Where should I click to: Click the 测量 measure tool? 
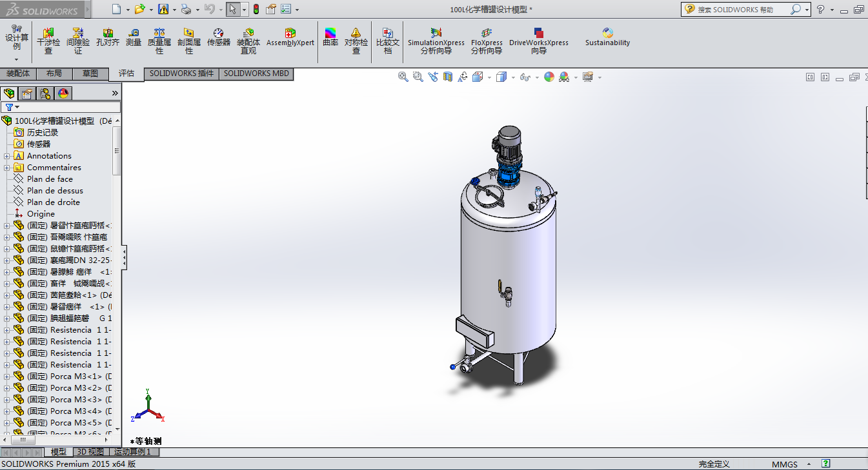[x=134, y=37]
